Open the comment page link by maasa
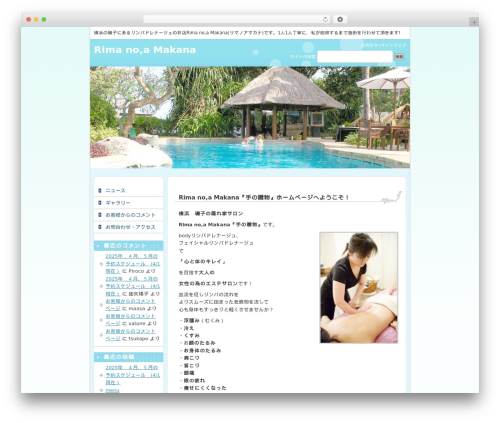Image resolution: width=500 pixels, height=423 pixels. click(130, 305)
